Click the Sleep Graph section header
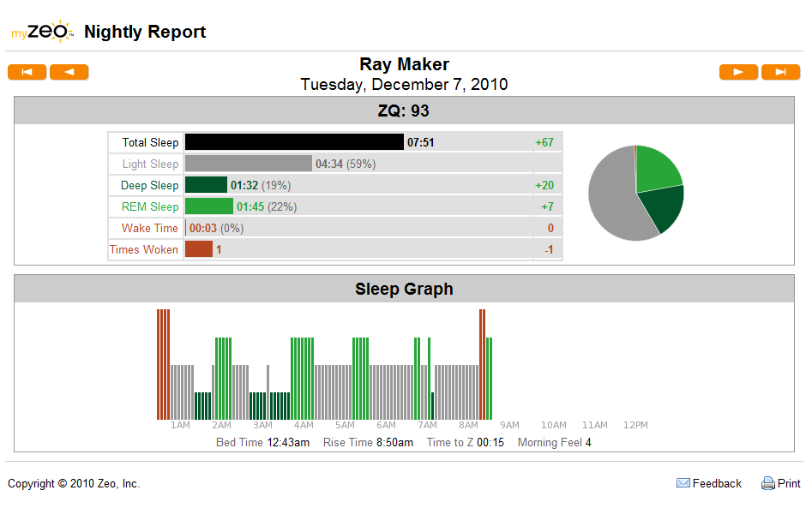The height and width of the screenshot is (514, 812). pyautogui.click(x=404, y=289)
